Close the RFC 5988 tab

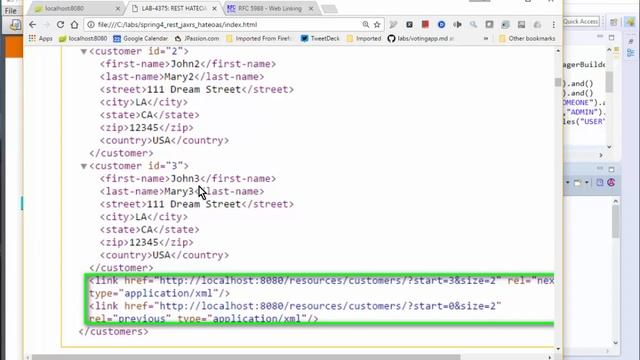point(311,8)
